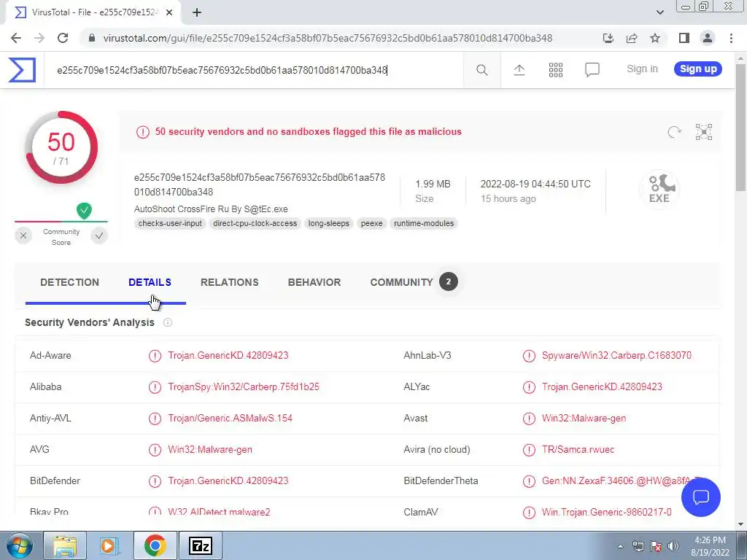Switch to the RELATIONS tab
The height and width of the screenshot is (560, 747).
click(x=230, y=282)
